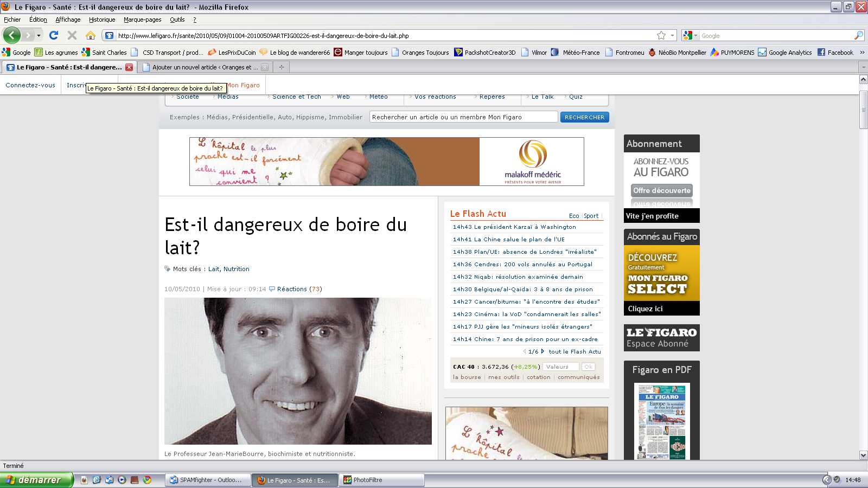
Task: Click the Lait keyword tag
Action: pyautogui.click(x=214, y=269)
